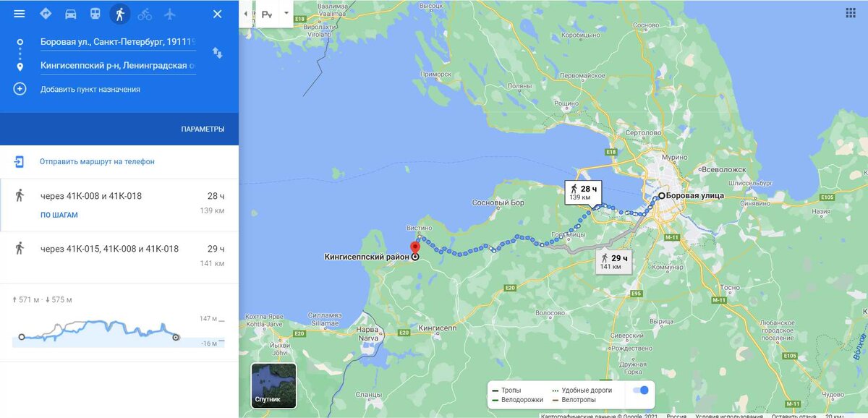Click Волосово town label
868x418 pixels.
[x=550, y=312]
